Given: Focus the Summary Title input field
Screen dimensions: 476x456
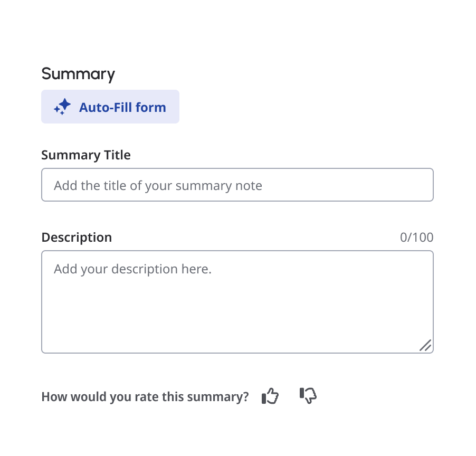Looking at the screenshot, I should click(237, 185).
